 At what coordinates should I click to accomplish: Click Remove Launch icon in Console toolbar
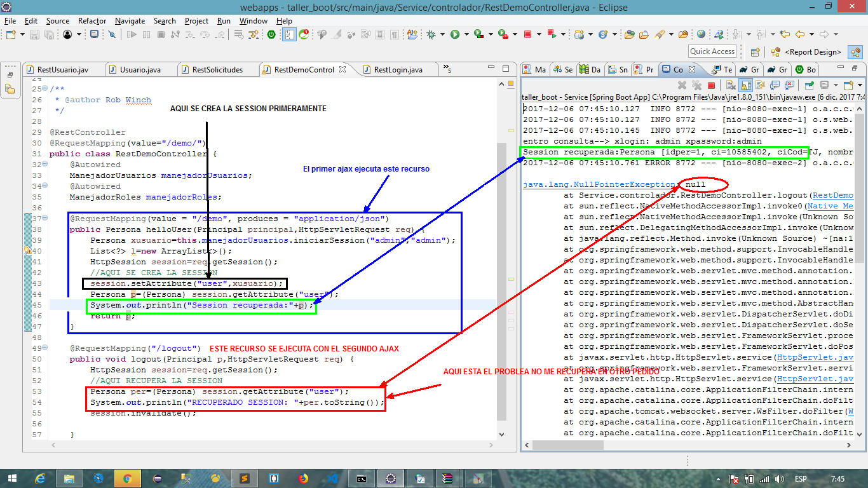682,85
